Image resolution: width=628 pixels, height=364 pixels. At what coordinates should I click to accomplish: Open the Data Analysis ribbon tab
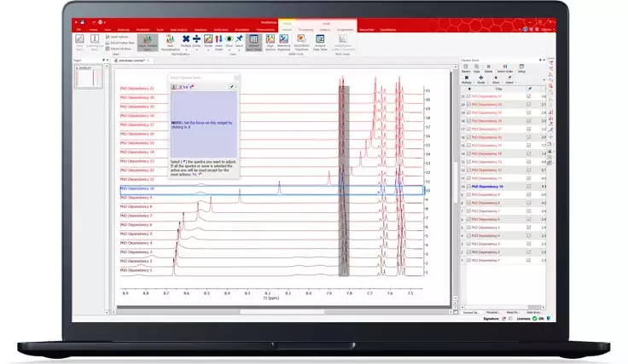pyautogui.click(x=178, y=30)
